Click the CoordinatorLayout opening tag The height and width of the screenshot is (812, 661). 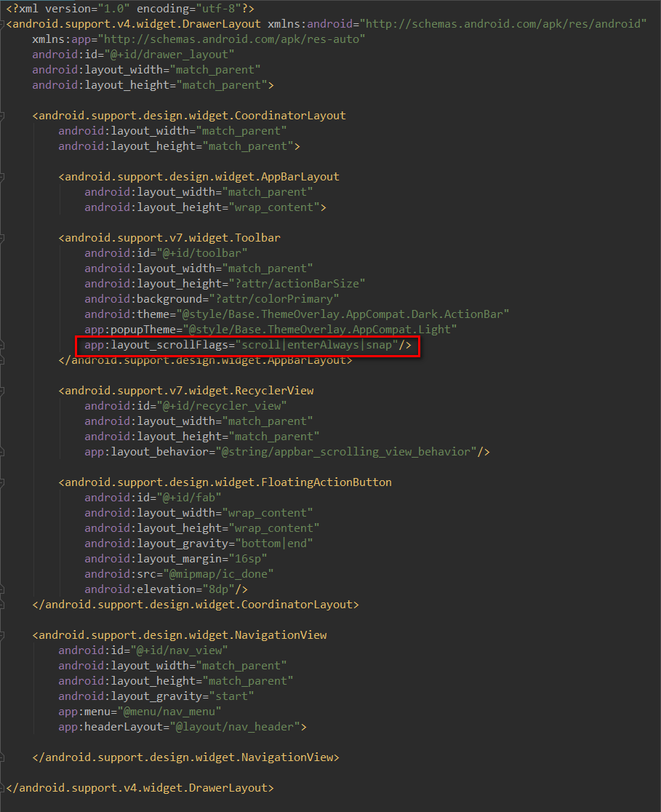point(189,116)
